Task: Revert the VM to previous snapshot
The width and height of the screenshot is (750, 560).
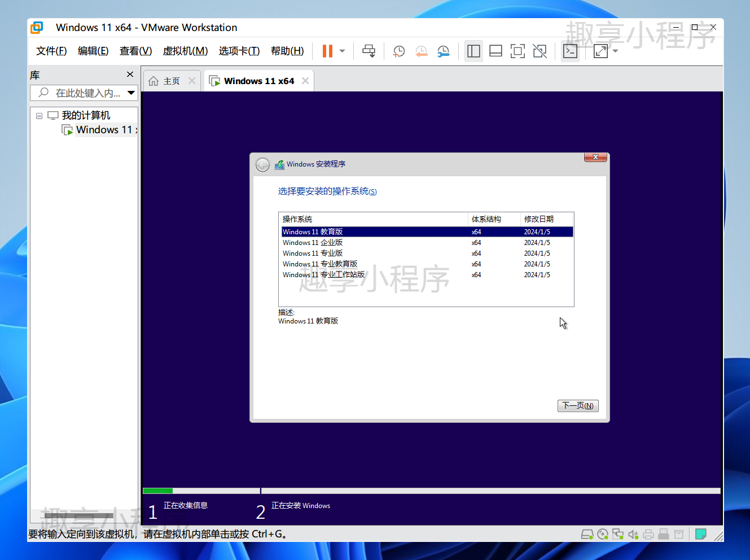Action: 422,51
